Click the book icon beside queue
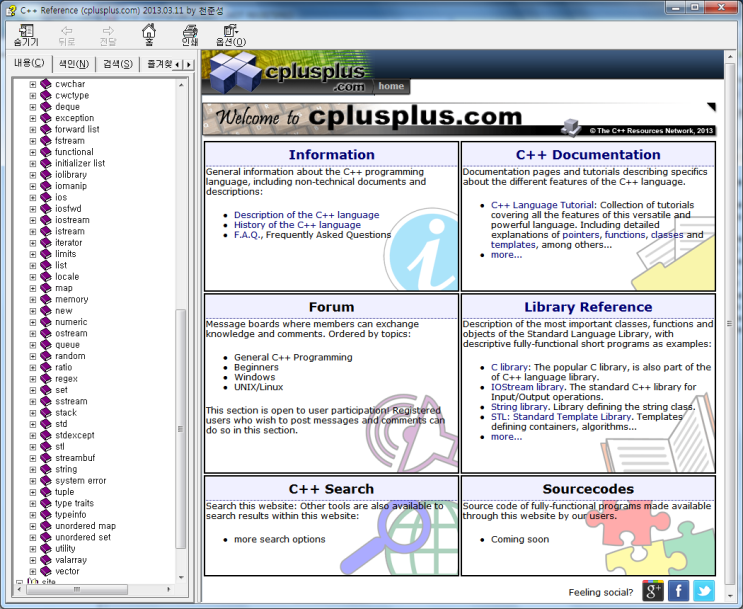Image resolution: width=743 pixels, height=609 pixels. point(45,345)
